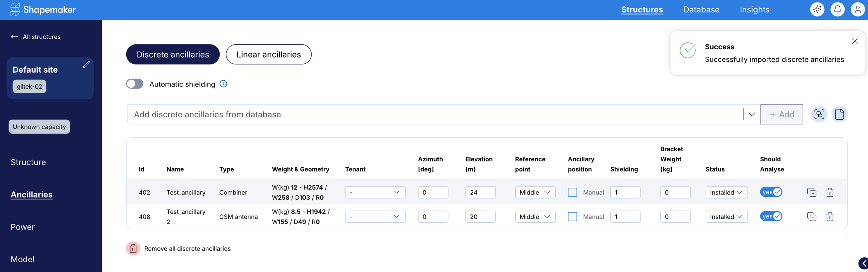This screenshot has width=868, height=272.
Task: Remove all discrete ancillaries
Action: (133, 249)
